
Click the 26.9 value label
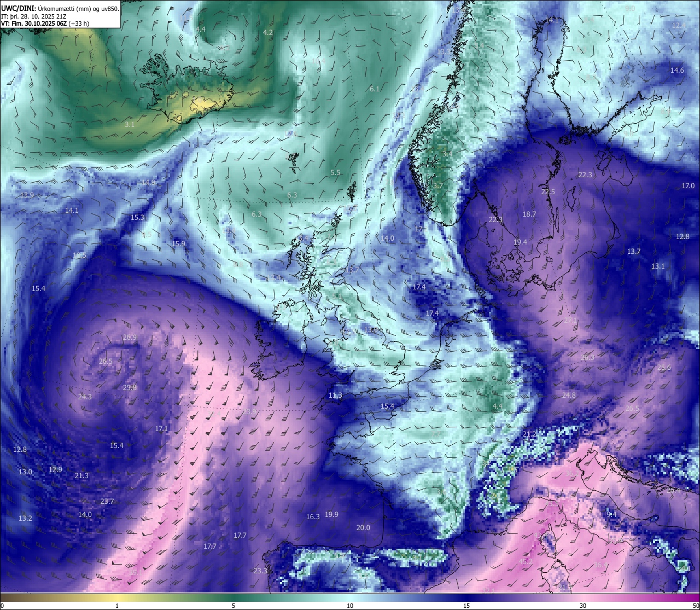pyautogui.click(x=130, y=337)
